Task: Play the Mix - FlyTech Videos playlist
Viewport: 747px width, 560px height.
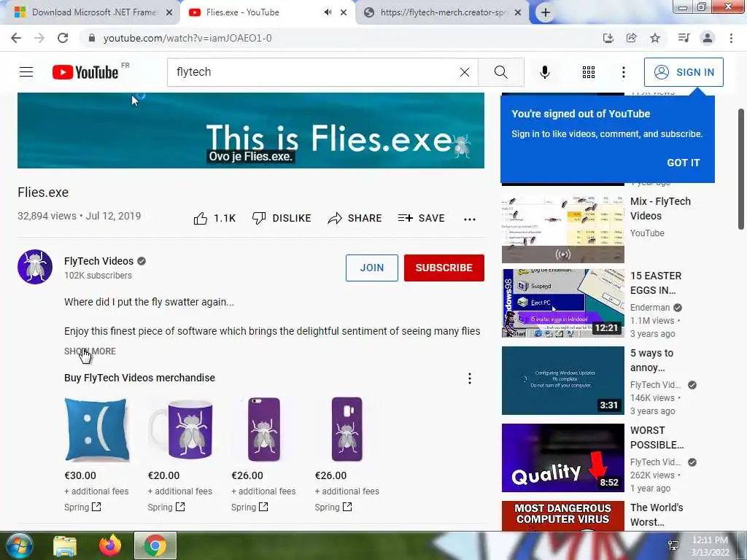Action: 562,229
